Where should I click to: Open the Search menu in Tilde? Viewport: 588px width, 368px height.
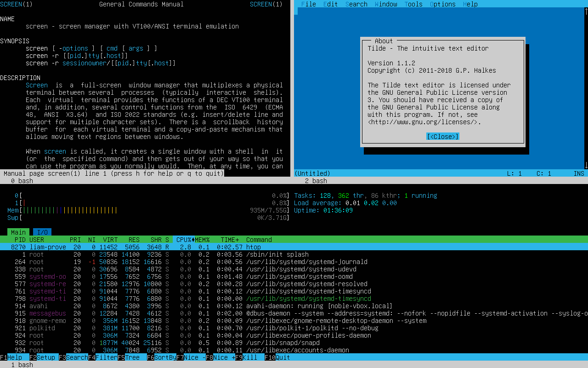point(356,4)
